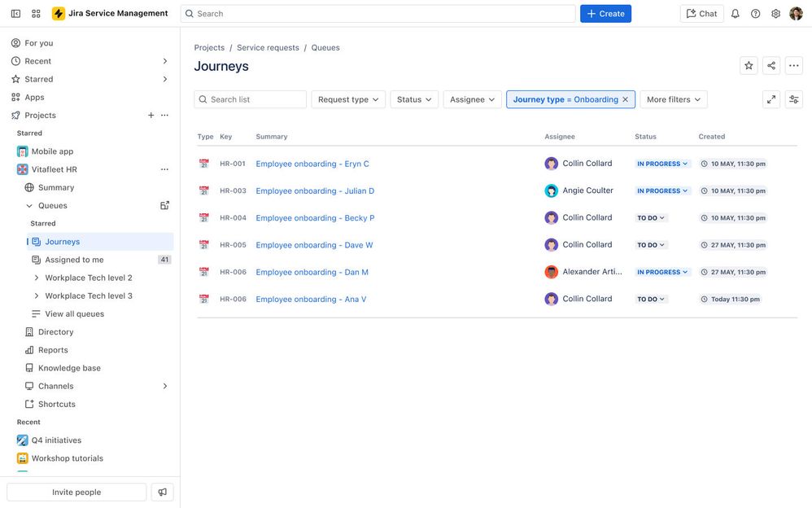Open Employee onboarding - Eryn C
Viewport: 812px width, 508px height.
(312, 164)
